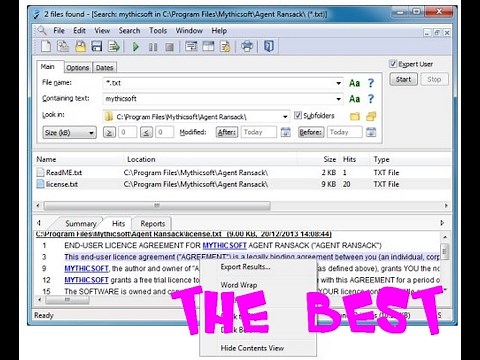Open the File menu
The width and height of the screenshot is (480, 360).
pyautogui.click(x=59, y=31)
